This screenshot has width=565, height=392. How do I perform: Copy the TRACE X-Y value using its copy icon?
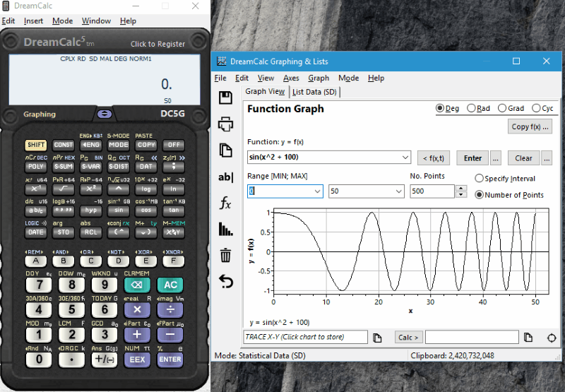tap(377, 338)
